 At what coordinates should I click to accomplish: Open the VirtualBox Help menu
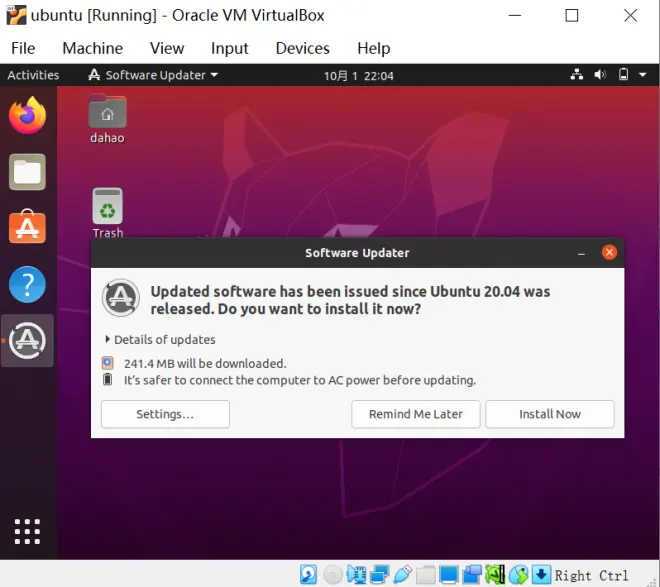point(374,48)
